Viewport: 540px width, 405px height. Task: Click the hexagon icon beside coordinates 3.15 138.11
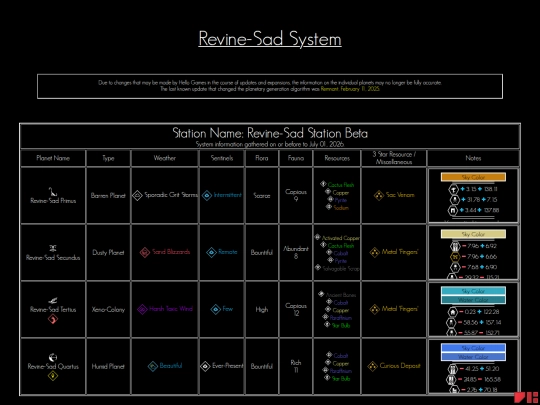454,189
